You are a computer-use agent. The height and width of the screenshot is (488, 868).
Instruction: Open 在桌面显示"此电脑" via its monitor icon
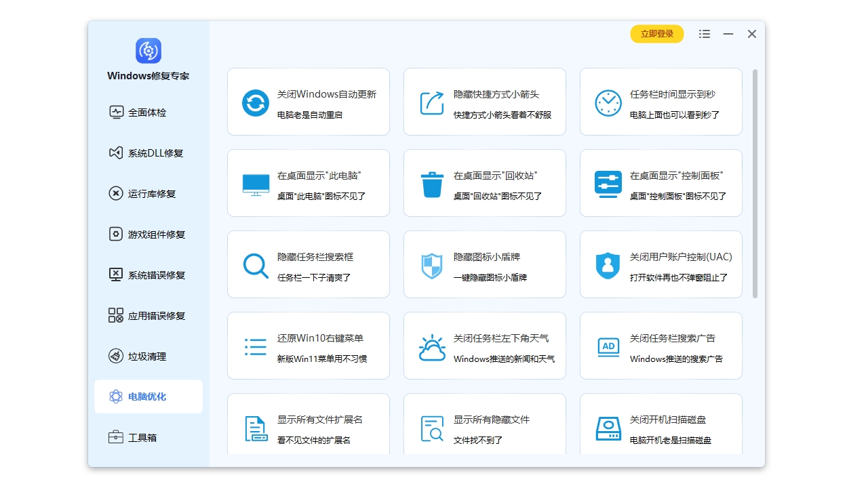point(255,183)
